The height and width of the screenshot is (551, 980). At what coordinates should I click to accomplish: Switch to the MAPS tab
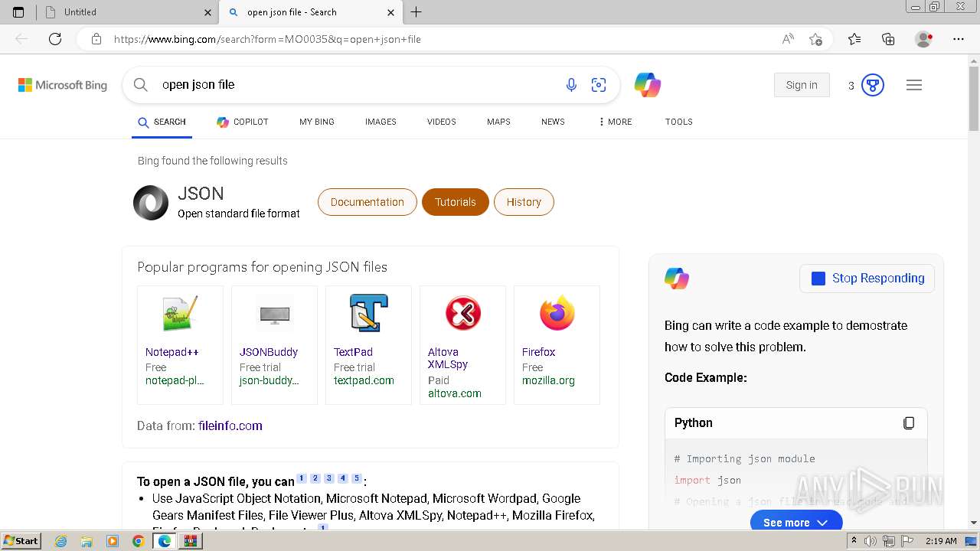tap(498, 122)
